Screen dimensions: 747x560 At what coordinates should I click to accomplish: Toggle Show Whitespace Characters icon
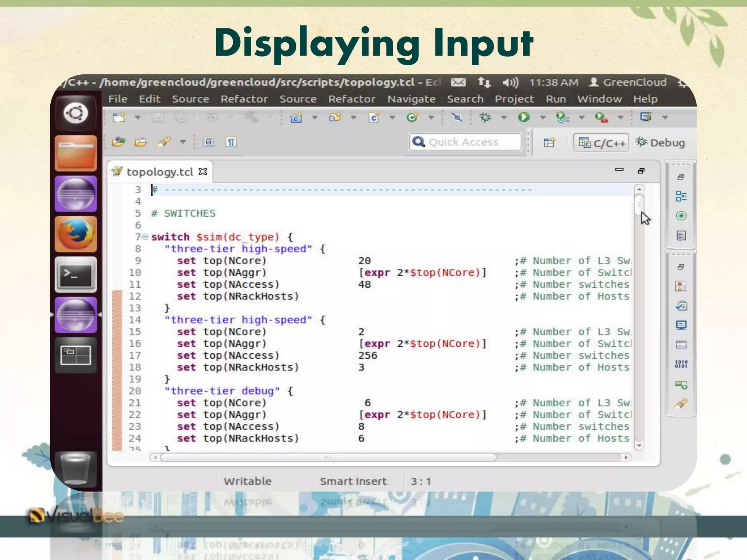click(x=231, y=142)
